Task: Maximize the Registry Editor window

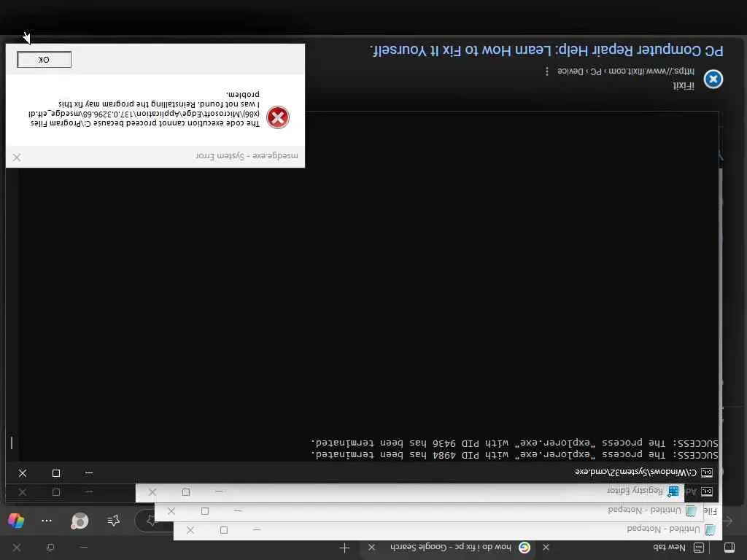Action: click(186, 492)
